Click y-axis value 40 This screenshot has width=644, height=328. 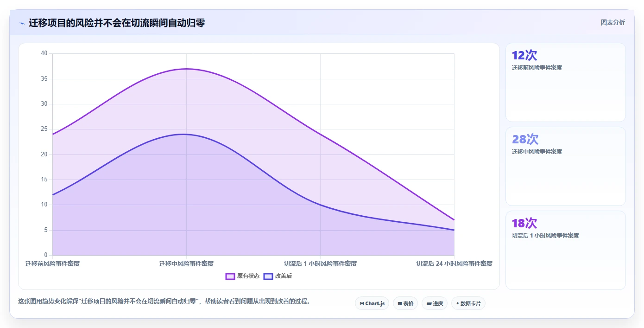pos(44,53)
